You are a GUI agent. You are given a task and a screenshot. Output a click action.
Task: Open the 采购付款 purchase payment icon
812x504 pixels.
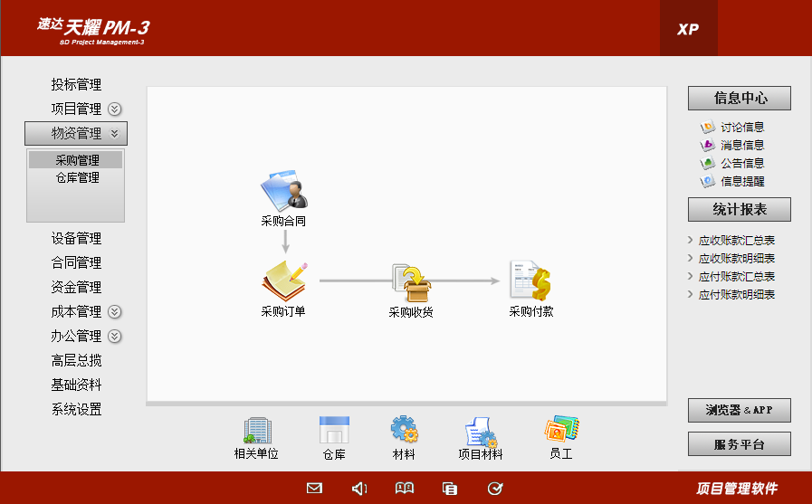pyautogui.click(x=530, y=281)
